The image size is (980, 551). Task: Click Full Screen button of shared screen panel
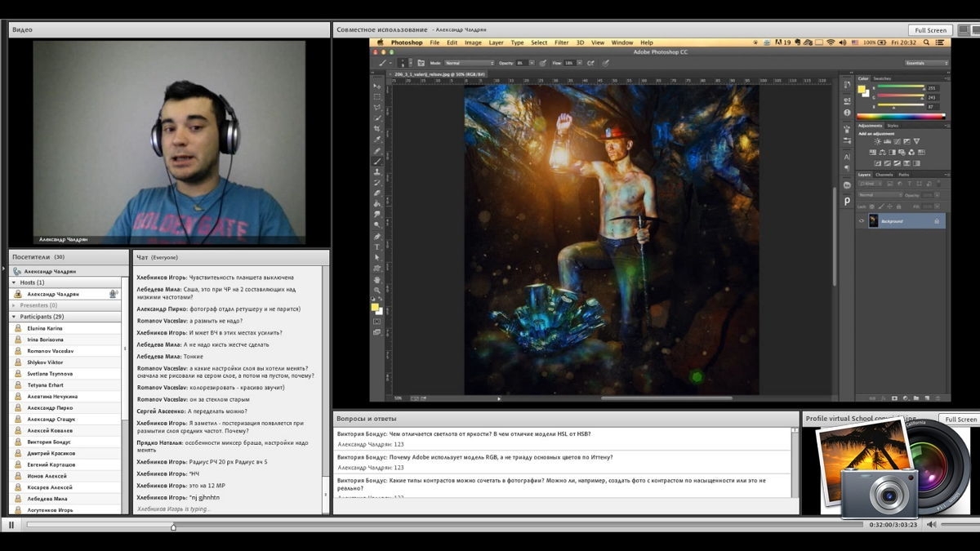(x=931, y=30)
